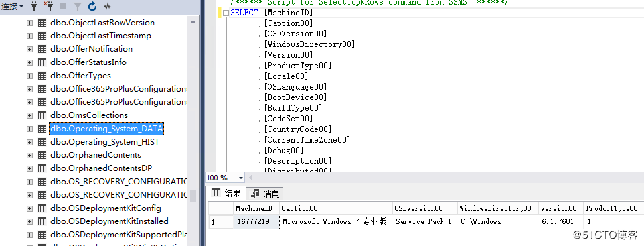Viewport: 644px width, 246px height.
Task: Select dbo.OfferNotification table
Action: click(x=92, y=49)
